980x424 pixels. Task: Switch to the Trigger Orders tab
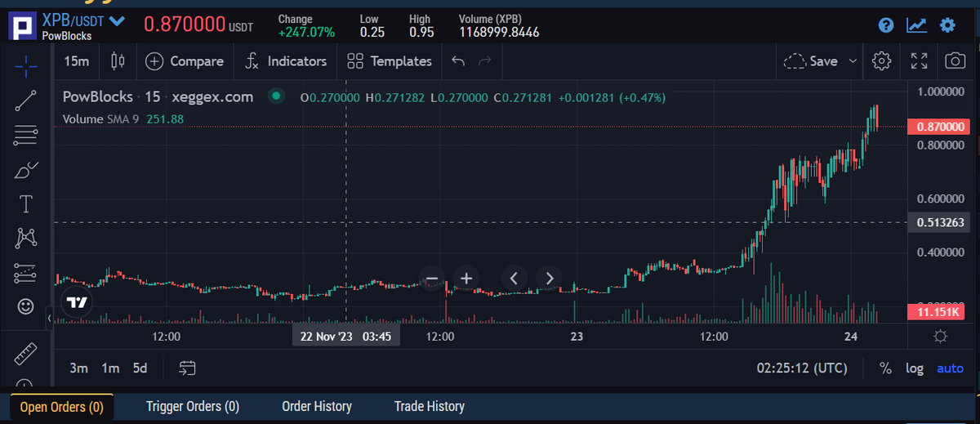193,407
